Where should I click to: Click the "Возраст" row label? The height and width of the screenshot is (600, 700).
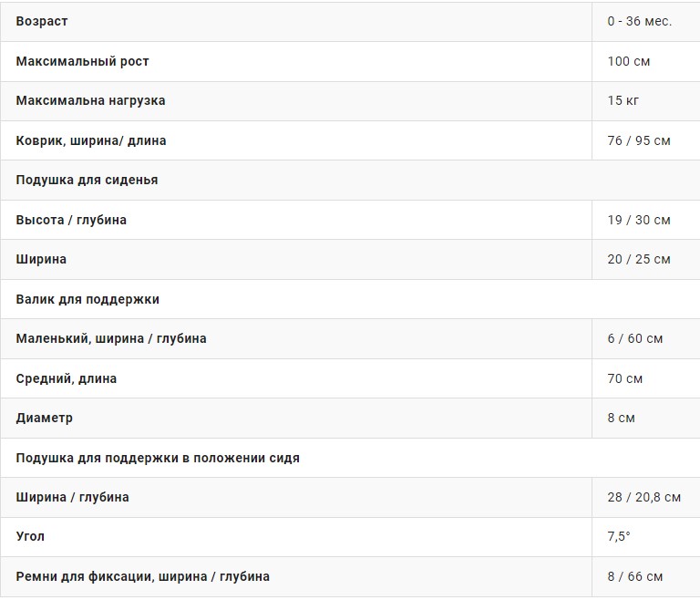[42, 21]
